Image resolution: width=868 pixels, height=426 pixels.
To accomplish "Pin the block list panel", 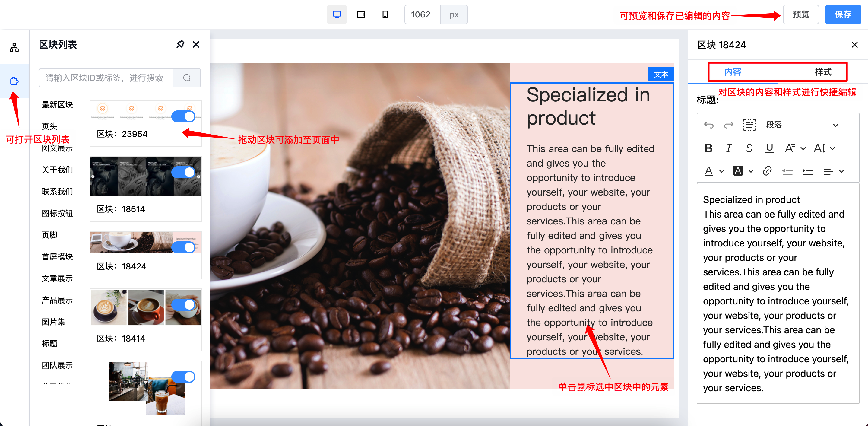I will 180,44.
